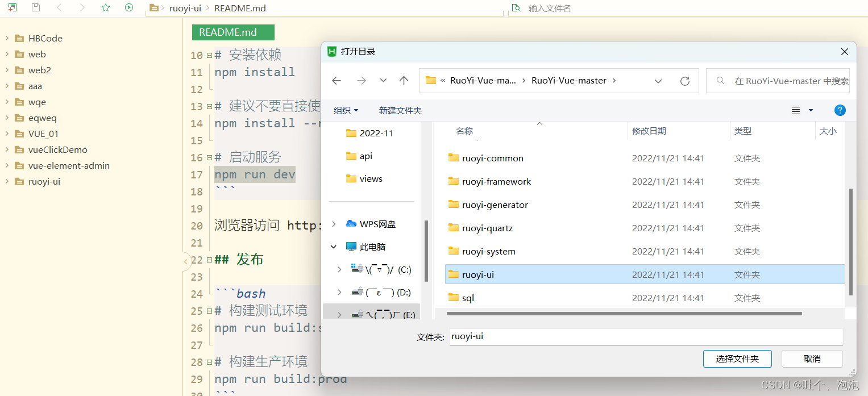Go forward with the editor forward arrow
Image resolution: width=868 pixels, height=396 pixels.
pyautogui.click(x=82, y=7)
